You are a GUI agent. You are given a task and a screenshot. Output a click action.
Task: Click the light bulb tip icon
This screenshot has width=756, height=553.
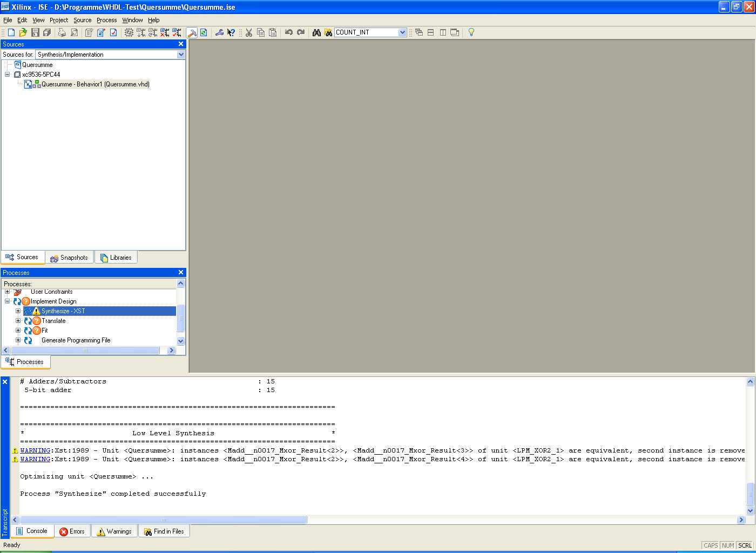tap(471, 32)
